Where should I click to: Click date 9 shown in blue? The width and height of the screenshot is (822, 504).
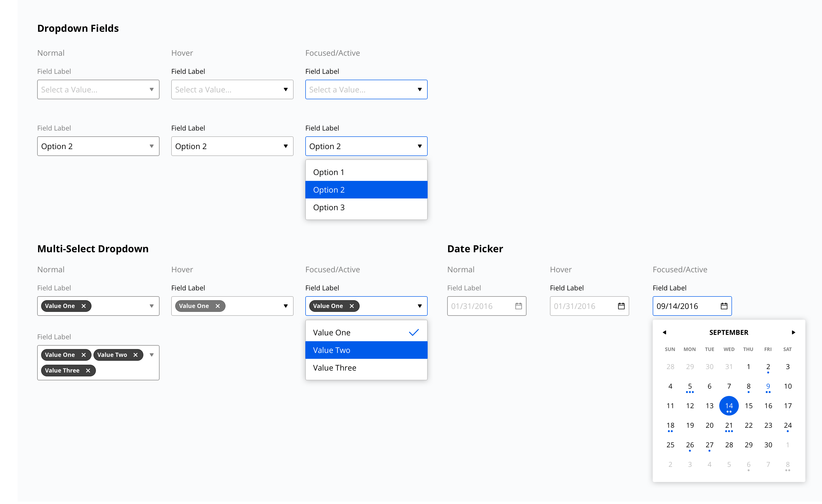768,386
